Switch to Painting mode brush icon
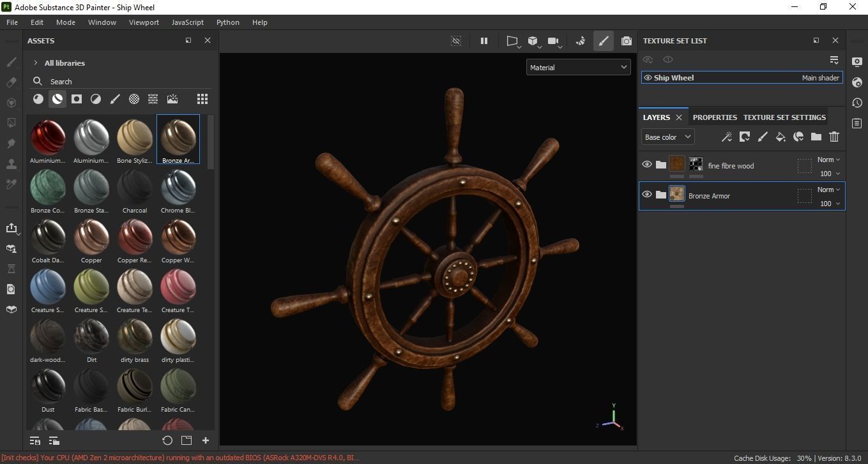 tap(603, 41)
